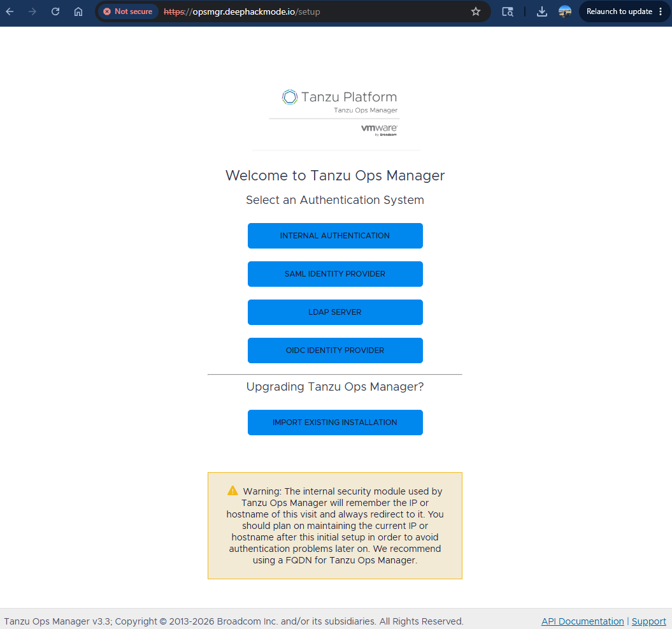Reload the page with the refresh icon
672x629 pixels.
(x=55, y=11)
